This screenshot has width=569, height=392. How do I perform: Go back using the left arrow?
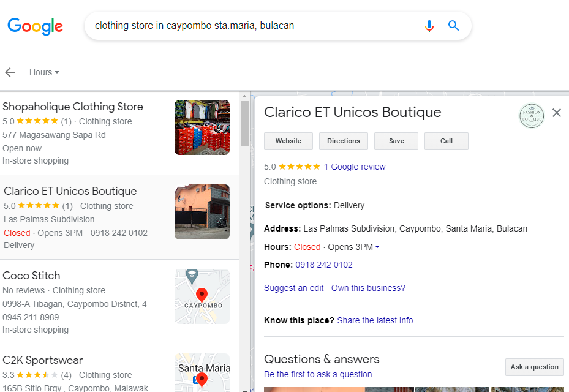(10, 72)
